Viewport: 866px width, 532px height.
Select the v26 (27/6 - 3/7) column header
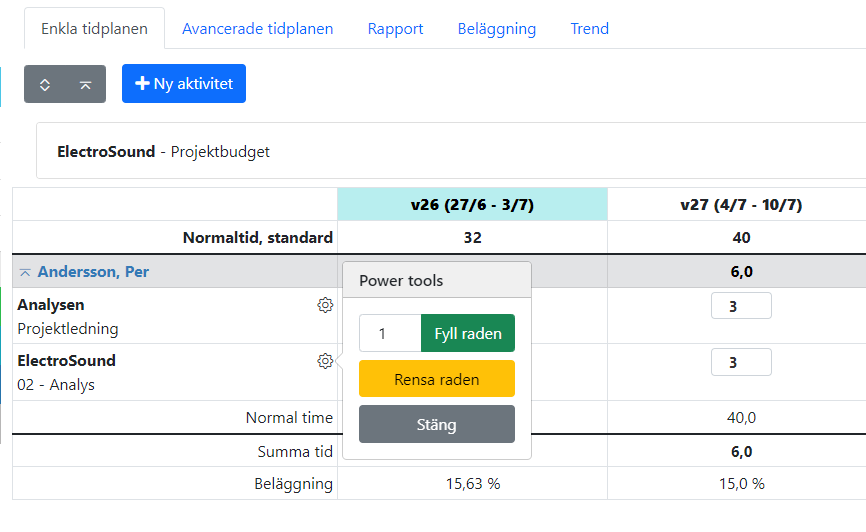click(x=472, y=205)
